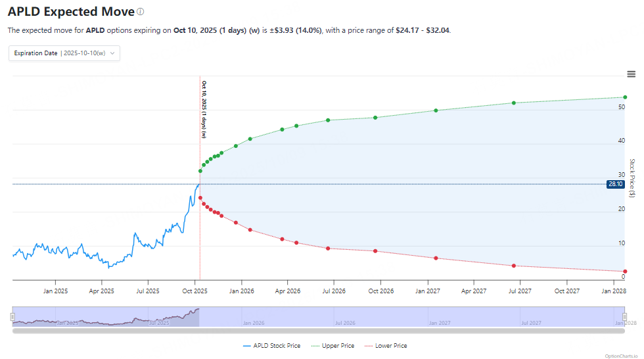The width and height of the screenshot is (644, 359).
Task: Click the first red lower point at Oct 10
Action: coord(200,198)
